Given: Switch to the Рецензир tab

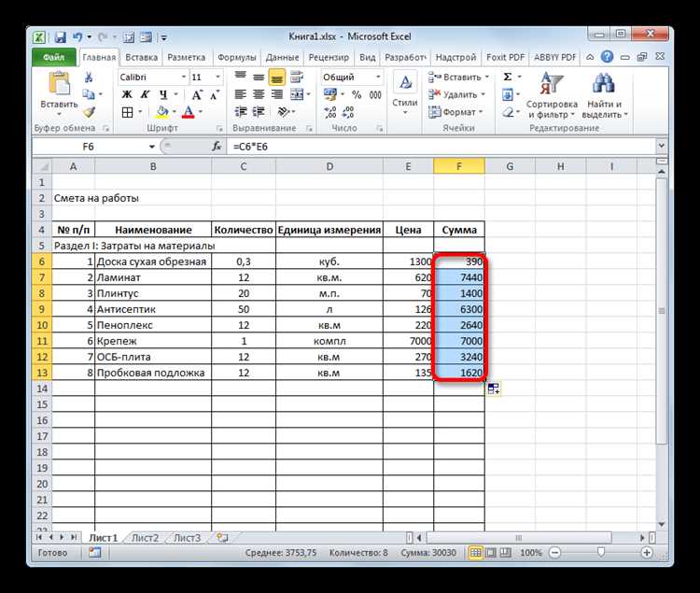Looking at the screenshot, I should coord(329,57).
